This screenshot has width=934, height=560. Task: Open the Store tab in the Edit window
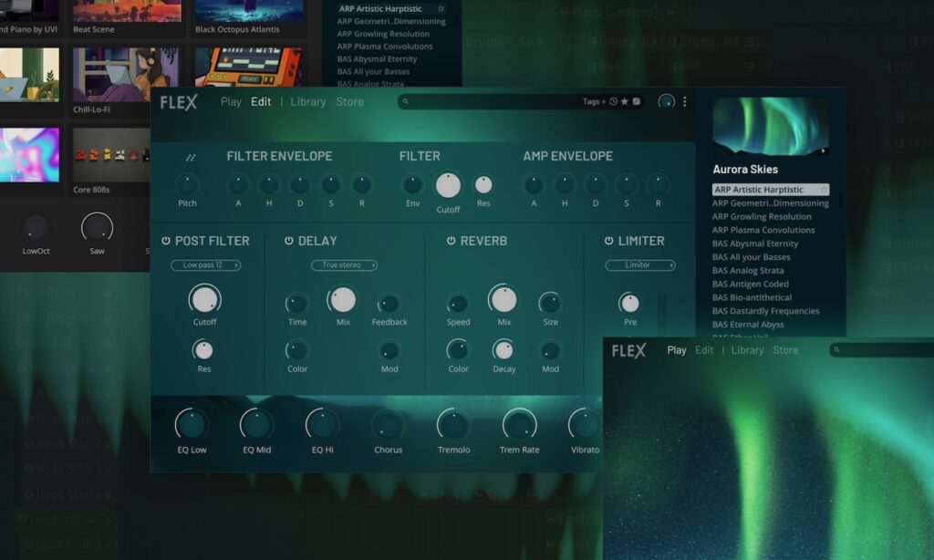click(349, 102)
